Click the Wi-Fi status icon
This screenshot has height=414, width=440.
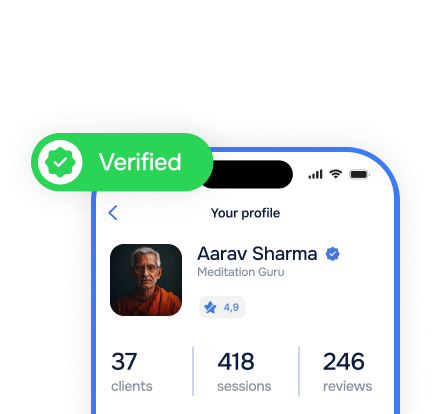335,174
